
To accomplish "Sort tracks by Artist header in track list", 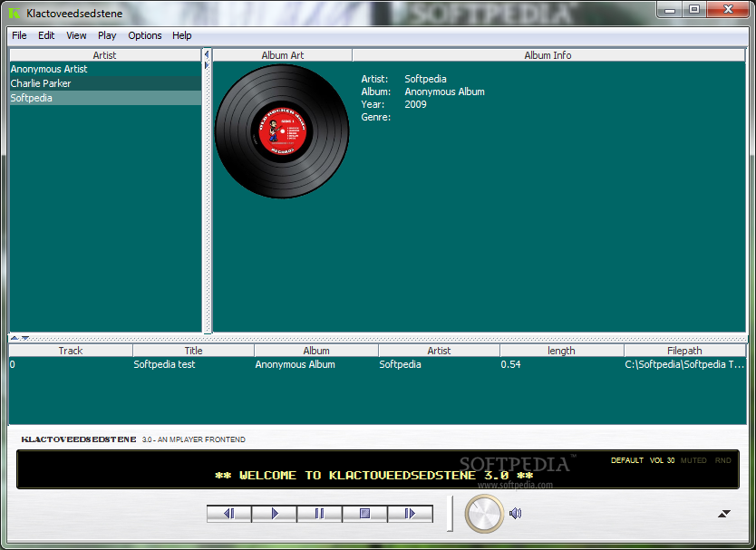I will [439, 351].
